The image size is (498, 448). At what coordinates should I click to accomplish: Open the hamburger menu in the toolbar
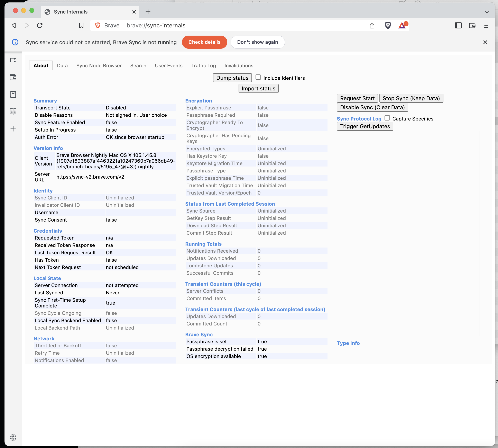[x=486, y=25]
